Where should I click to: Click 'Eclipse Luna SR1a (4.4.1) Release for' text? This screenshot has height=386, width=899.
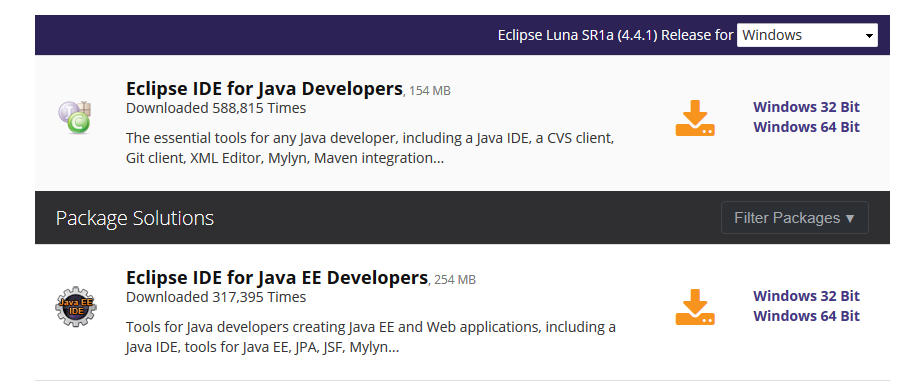click(615, 35)
